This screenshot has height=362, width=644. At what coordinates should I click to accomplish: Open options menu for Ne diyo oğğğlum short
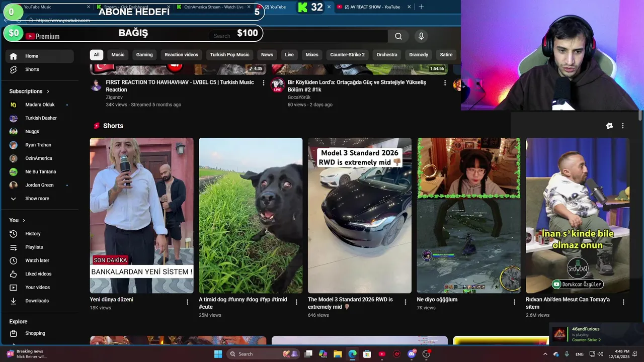(514, 302)
